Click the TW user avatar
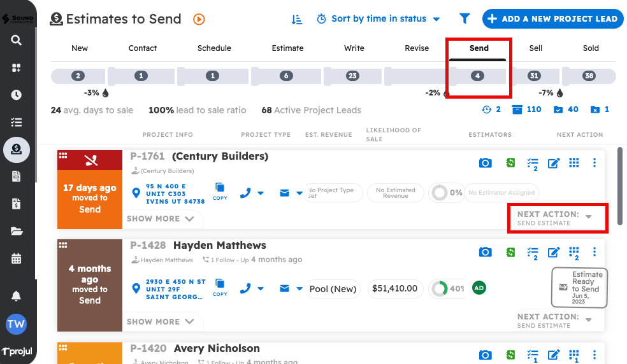Screen dimensions: 627x364 coord(17,324)
